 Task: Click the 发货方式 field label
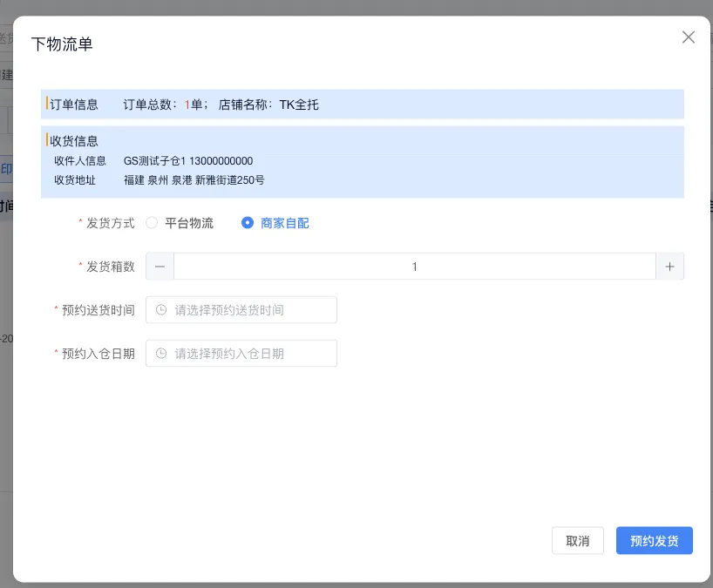tap(111, 223)
